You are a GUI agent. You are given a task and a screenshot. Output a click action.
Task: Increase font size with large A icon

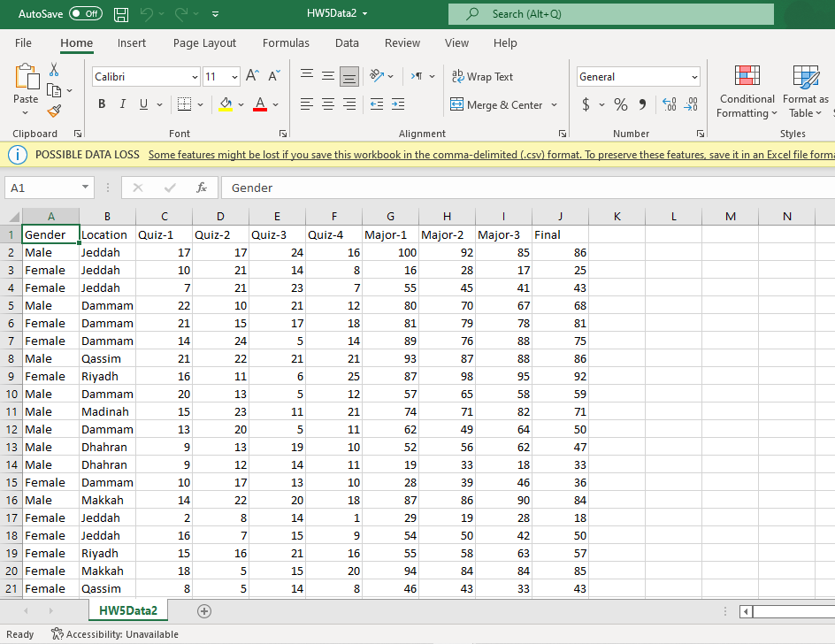[x=252, y=76]
